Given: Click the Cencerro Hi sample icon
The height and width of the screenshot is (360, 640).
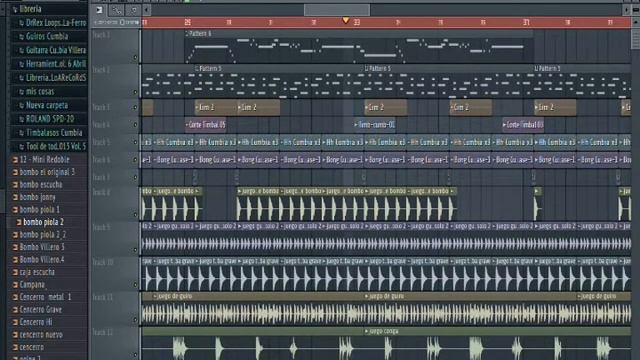Looking at the screenshot, I should pyautogui.click(x=15, y=322).
